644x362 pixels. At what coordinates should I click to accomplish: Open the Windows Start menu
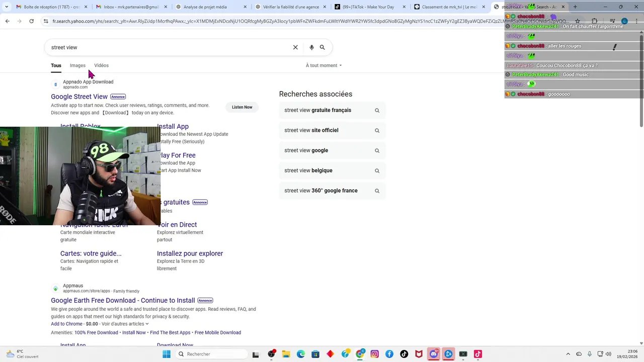point(167,354)
